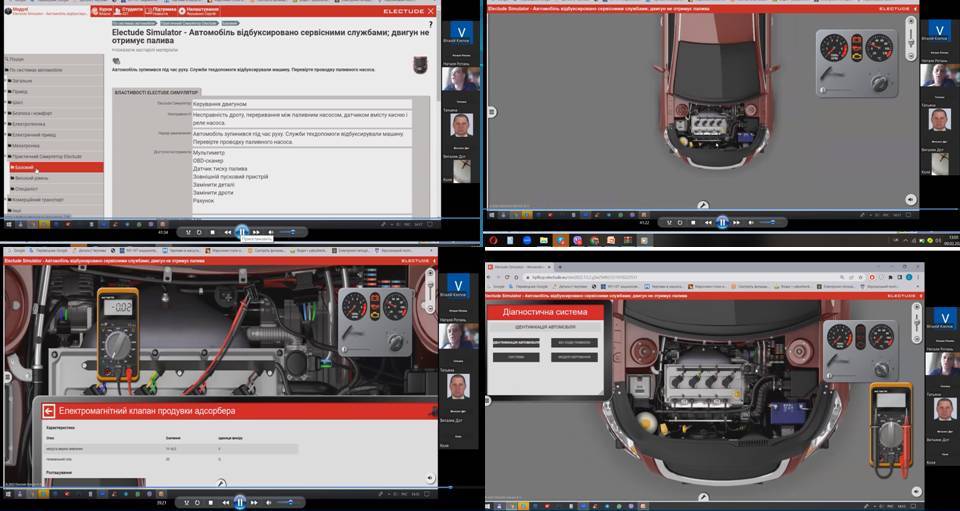Click the question mark help icon

pos(430,24)
